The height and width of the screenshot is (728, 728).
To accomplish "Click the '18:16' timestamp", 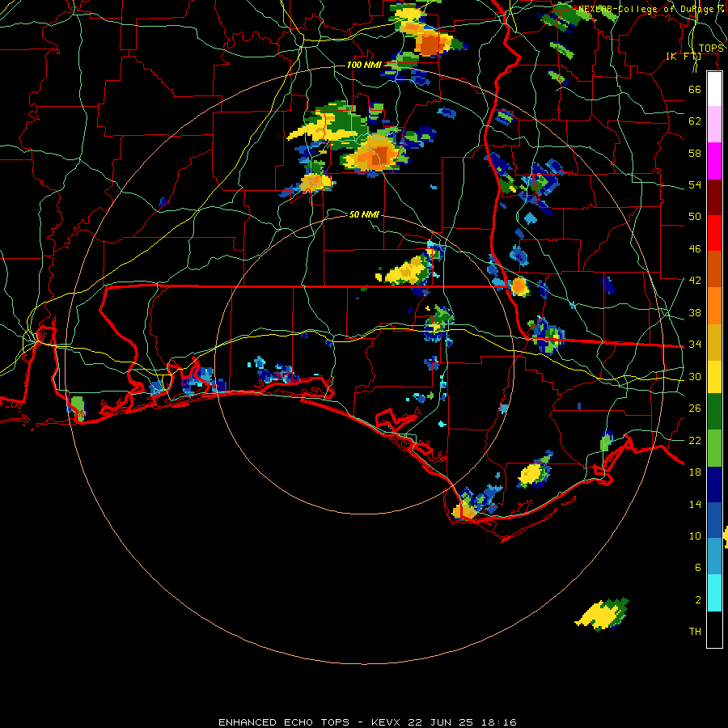I will click(497, 722).
